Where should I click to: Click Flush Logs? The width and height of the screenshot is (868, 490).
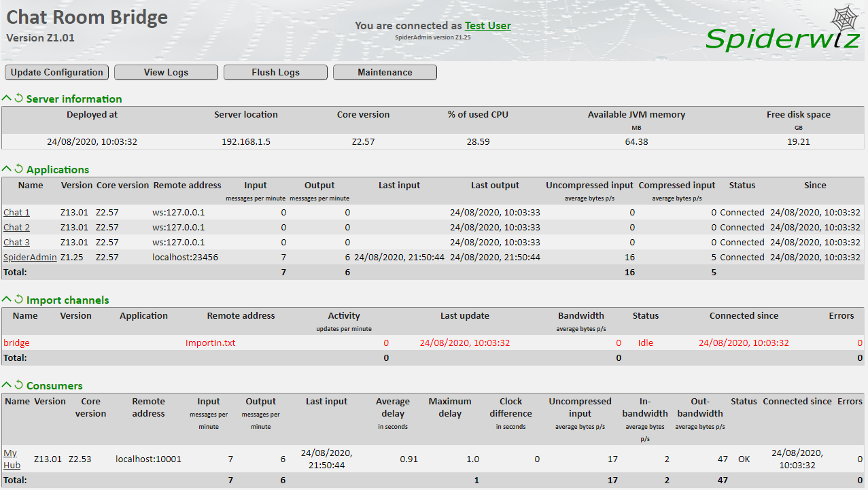(x=275, y=72)
